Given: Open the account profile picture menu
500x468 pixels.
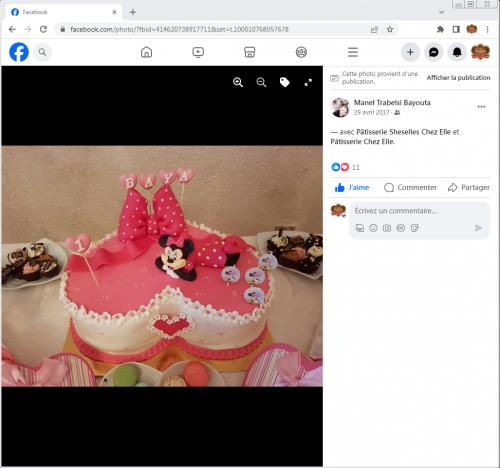Looking at the screenshot, I should (x=480, y=52).
